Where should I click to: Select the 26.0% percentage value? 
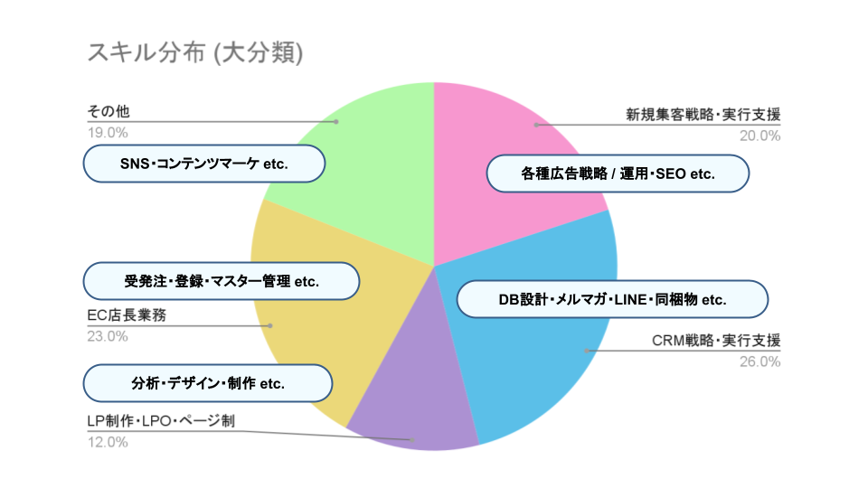(759, 362)
